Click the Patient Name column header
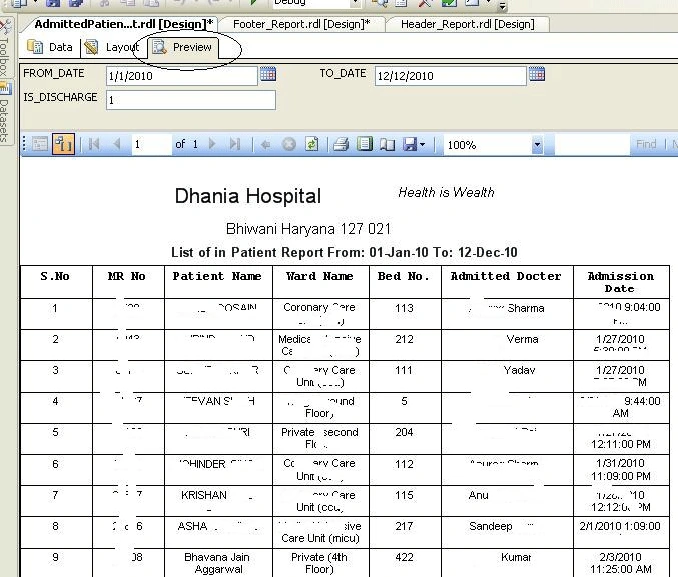678x577 pixels. [218, 282]
